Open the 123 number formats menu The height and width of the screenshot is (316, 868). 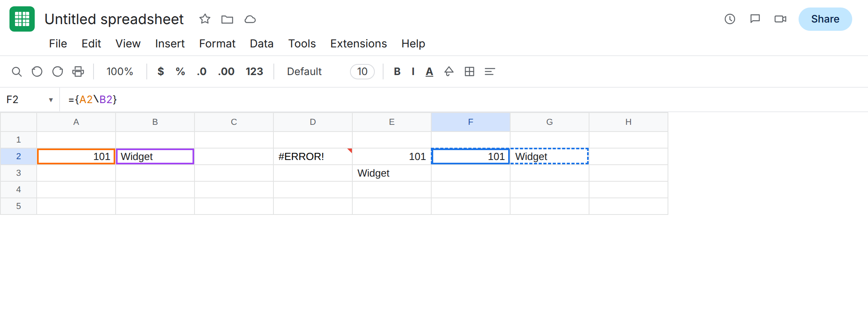coord(254,71)
